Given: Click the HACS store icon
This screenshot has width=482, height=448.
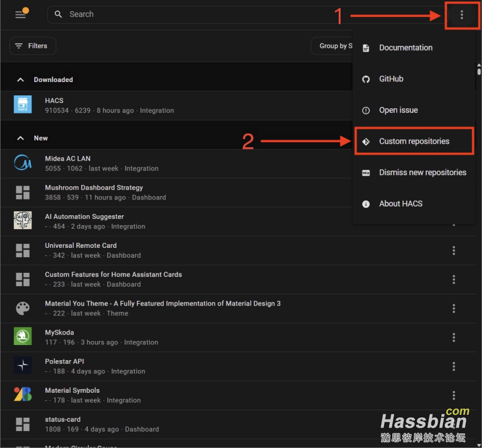Looking at the screenshot, I should pyautogui.click(x=23, y=105).
